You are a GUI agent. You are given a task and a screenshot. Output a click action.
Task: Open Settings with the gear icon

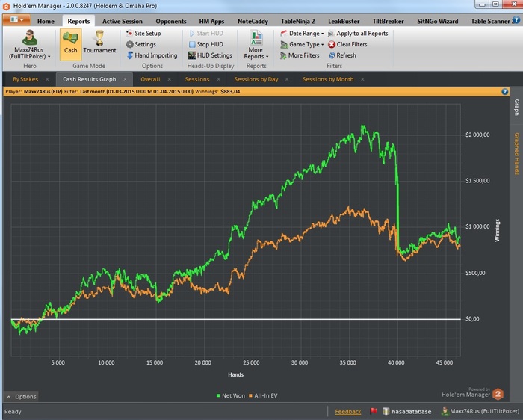click(x=140, y=44)
